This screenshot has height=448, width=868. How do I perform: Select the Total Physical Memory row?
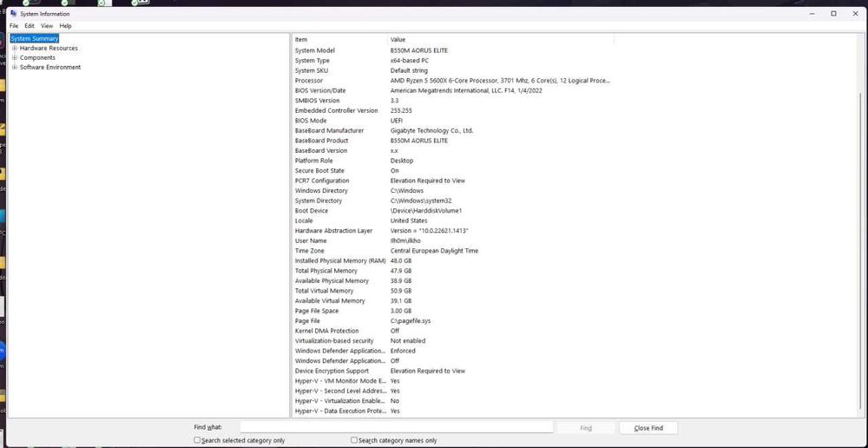tap(453, 270)
